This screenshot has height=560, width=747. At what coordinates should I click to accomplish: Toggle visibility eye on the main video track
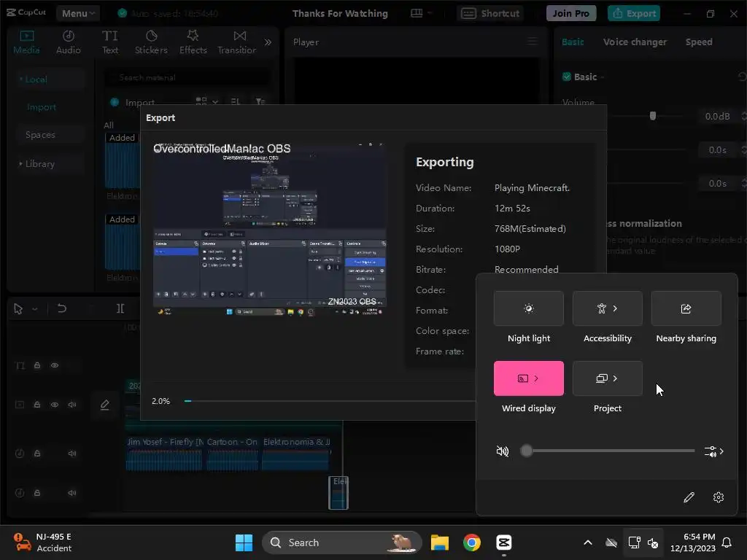coord(55,405)
